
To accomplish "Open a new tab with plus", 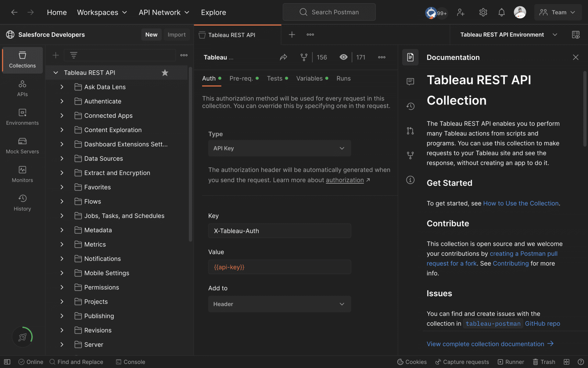I will 292,35.
